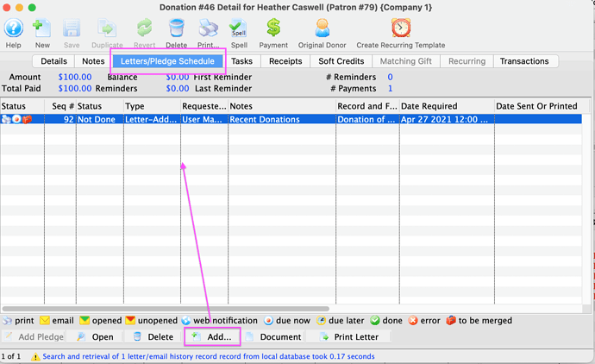Open the Soft Credits tab
This screenshot has height=364, width=595.
click(x=341, y=61)
